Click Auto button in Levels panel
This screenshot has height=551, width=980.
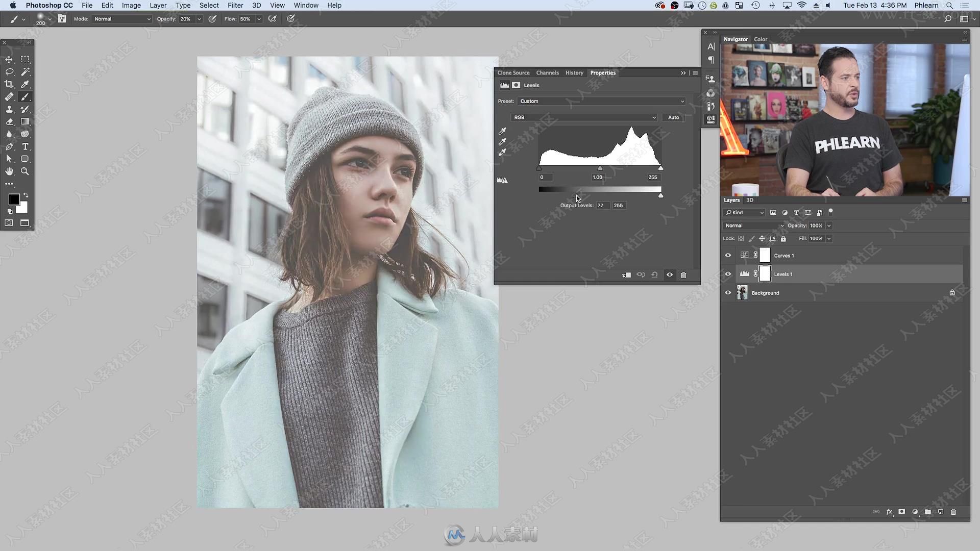(x=672, y=117)
